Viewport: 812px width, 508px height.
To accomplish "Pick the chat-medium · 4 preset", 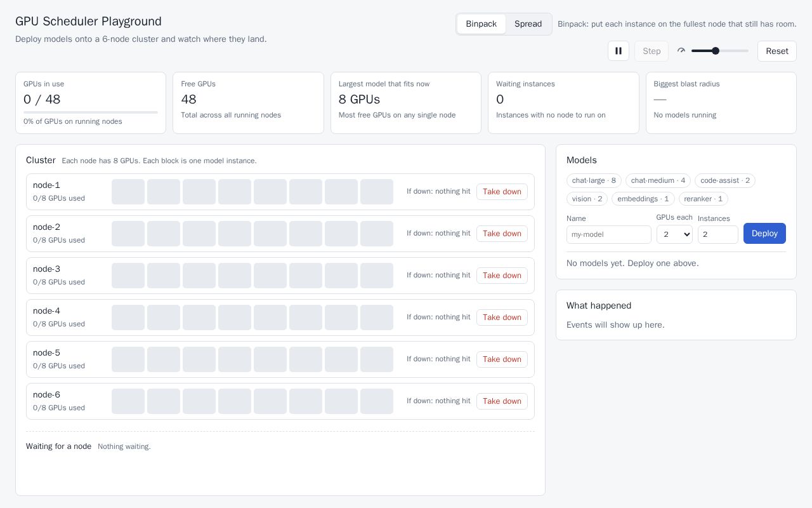I will click(658, 180).
